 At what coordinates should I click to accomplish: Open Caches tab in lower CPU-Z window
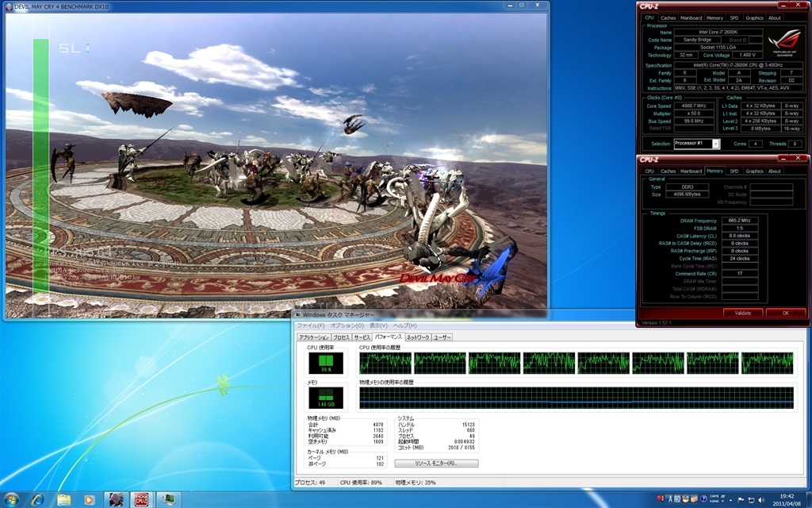click(x=668, y=171)
